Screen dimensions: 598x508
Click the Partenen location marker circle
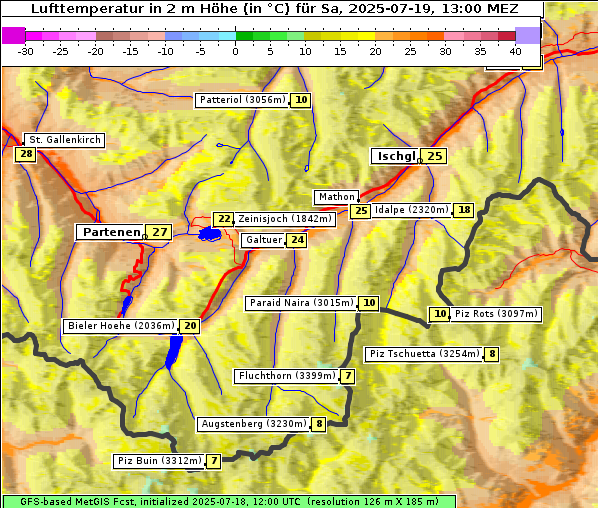(x=145, y=237)
